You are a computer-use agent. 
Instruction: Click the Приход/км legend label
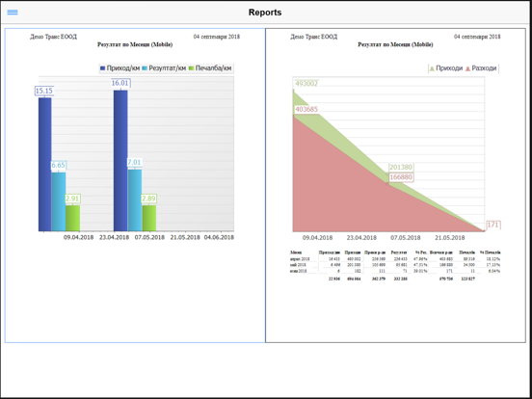122,68
